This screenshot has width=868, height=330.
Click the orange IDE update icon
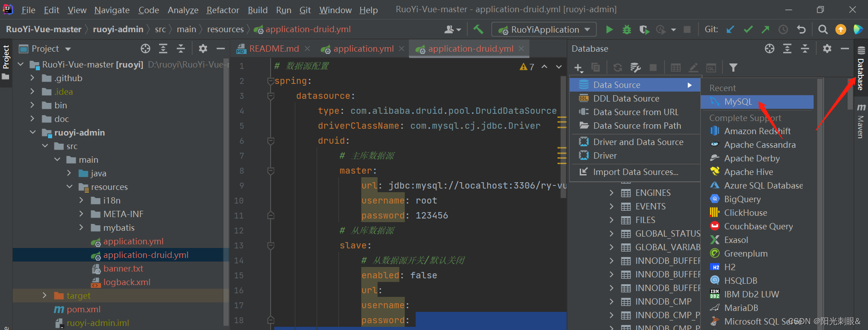[841, 29]
